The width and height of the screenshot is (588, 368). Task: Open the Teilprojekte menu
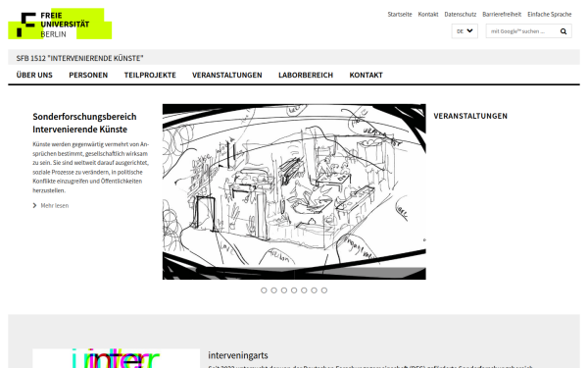coord(150,76)
